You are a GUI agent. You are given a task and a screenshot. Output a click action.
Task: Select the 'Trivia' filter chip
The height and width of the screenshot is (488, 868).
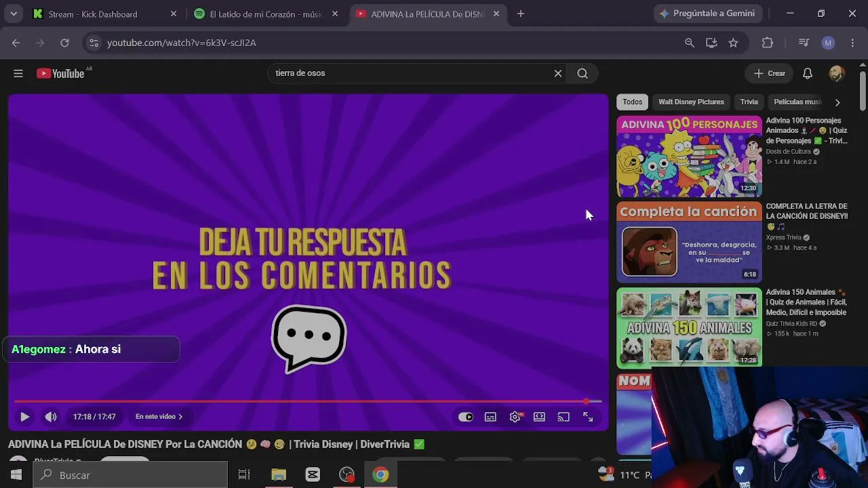tap(749, 102)
